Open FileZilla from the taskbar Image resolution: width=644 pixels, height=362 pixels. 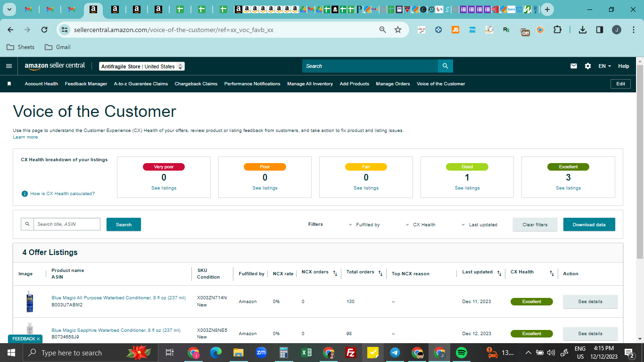[x=350, y=353]
